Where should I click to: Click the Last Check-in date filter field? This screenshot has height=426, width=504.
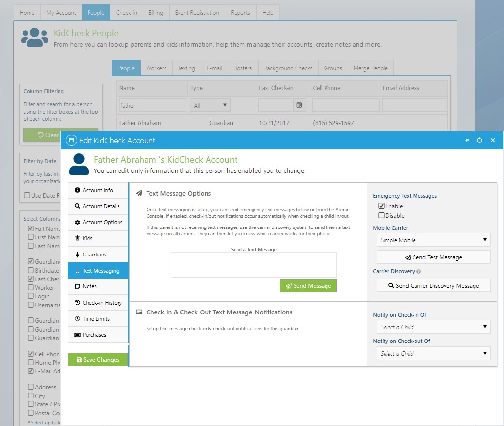tap(275, 105)
